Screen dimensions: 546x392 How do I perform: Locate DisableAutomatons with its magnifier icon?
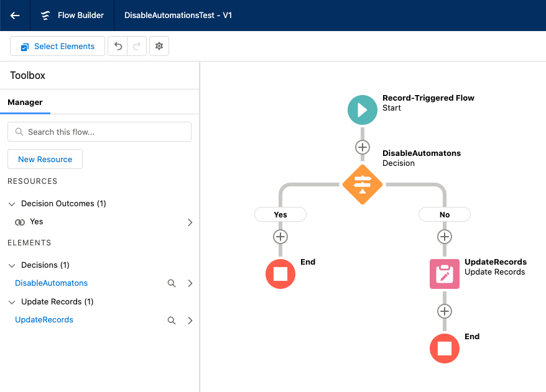[x=172, y=283]
